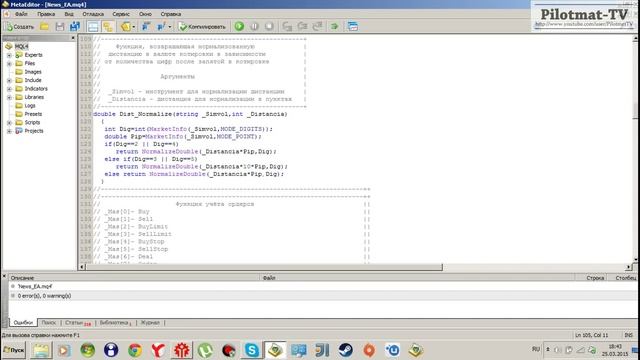The height and width of the screenshot is (360, 640).
Task: Click the Описание column header
Action: [134, 278]
